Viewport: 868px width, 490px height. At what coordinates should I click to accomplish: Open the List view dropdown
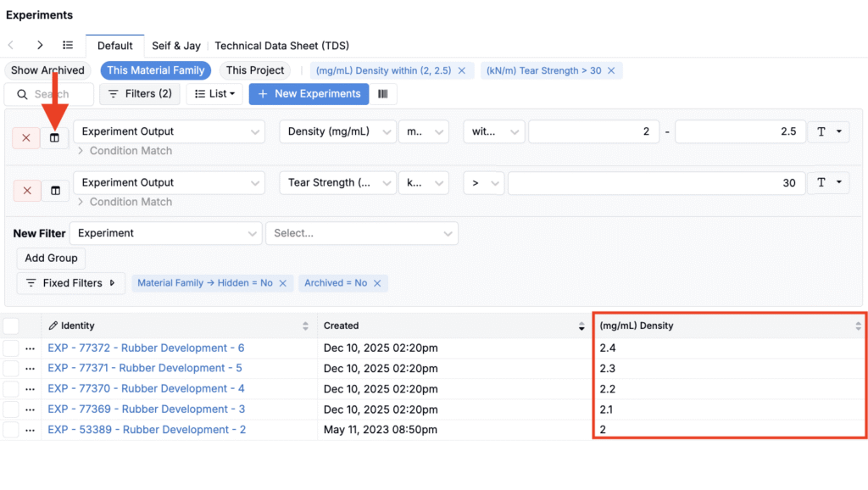tap(214, 94)
